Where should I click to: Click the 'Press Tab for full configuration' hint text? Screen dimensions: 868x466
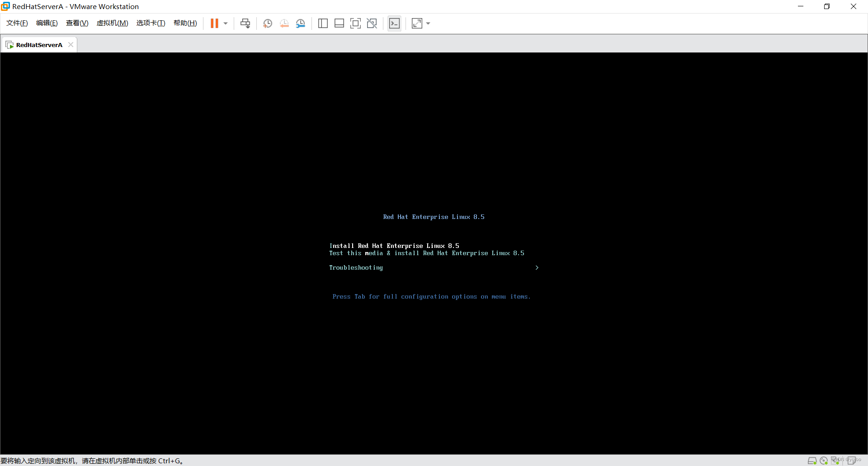(431, 296)
